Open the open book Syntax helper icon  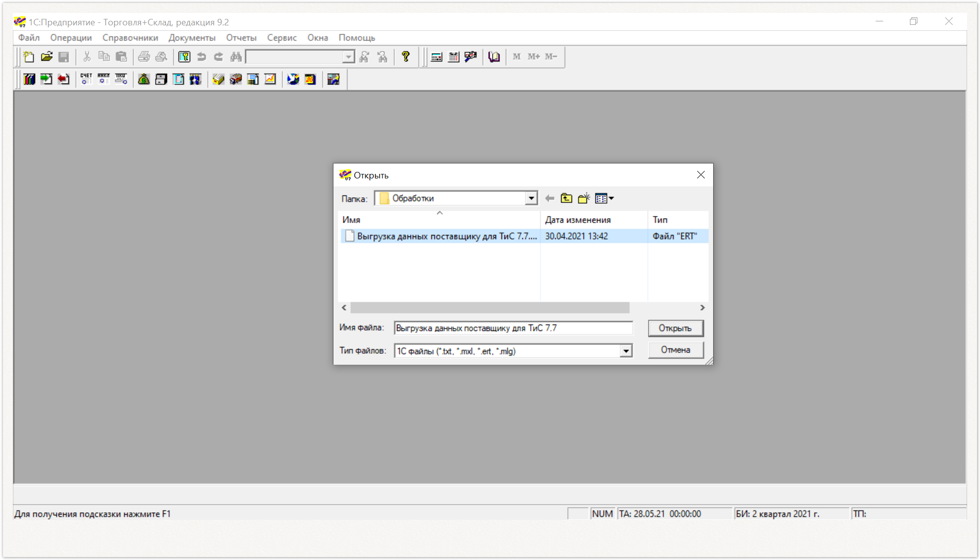tap(494, 57)
